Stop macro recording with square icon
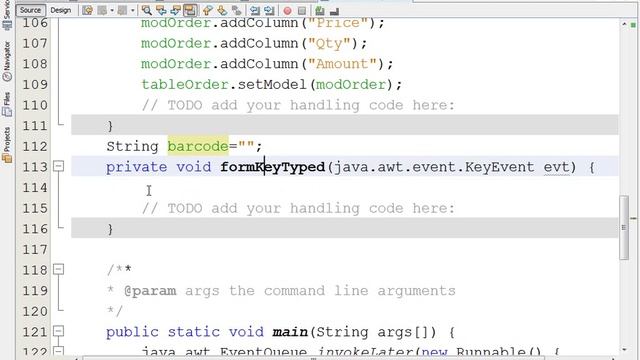This screenshot has width=640, height=360. pos(302,11)
